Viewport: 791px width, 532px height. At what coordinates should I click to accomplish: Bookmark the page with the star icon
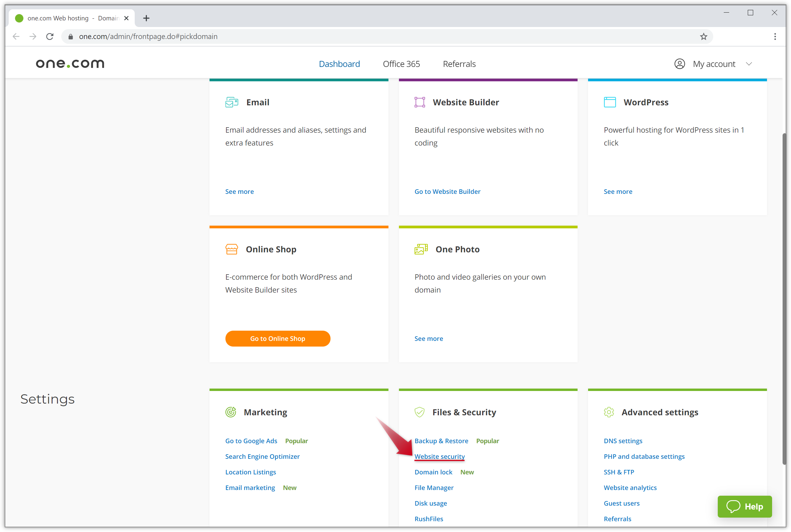coord(703,36)
